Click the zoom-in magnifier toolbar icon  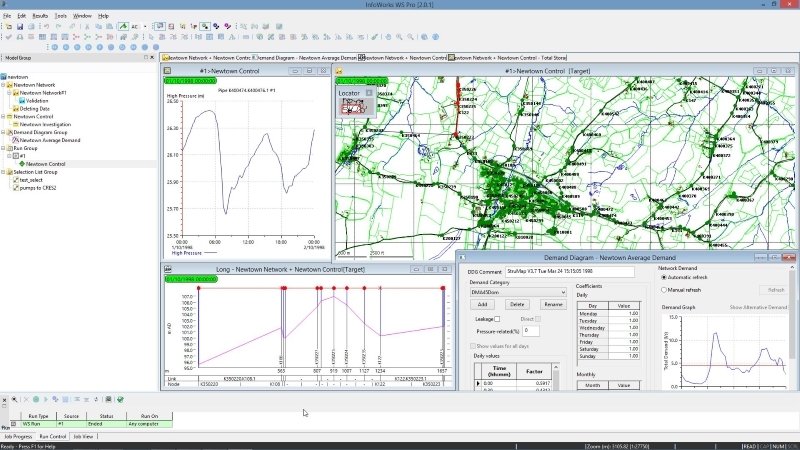(x=399, y=37)
